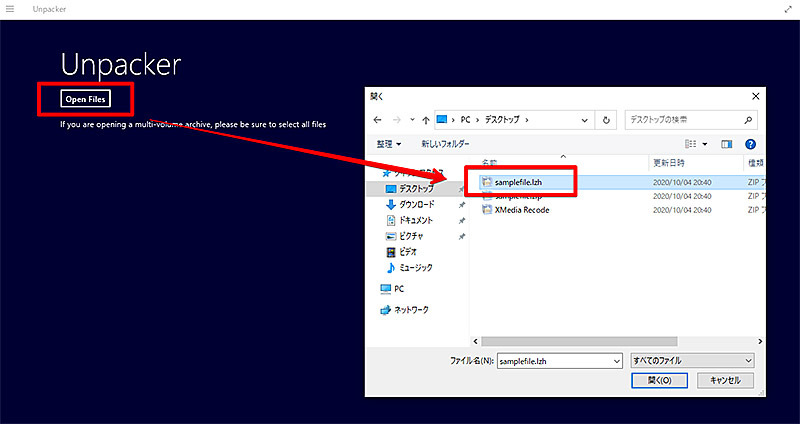Close the file open dialog
800x424 pixels.
click(x=756, y=96)
